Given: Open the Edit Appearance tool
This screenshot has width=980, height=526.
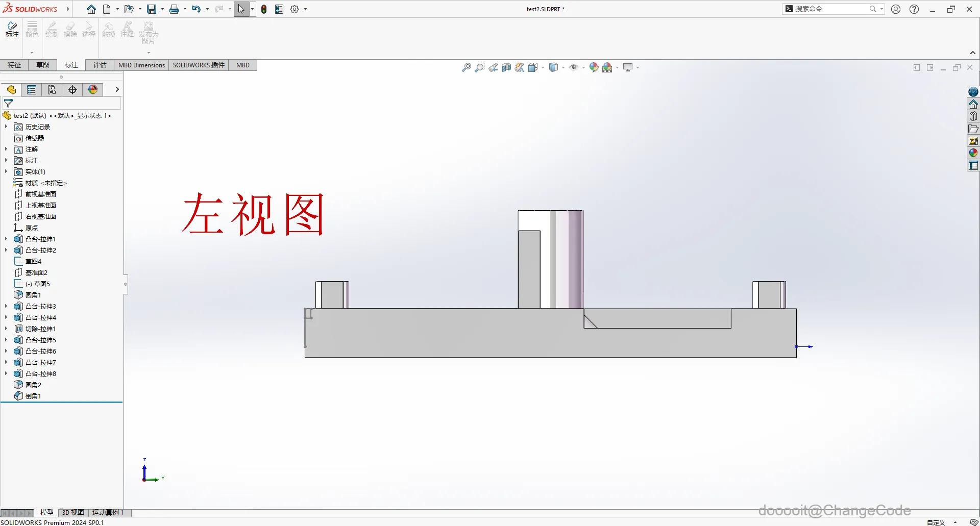Looking at the screenshot, I should (x=594, y=67).
